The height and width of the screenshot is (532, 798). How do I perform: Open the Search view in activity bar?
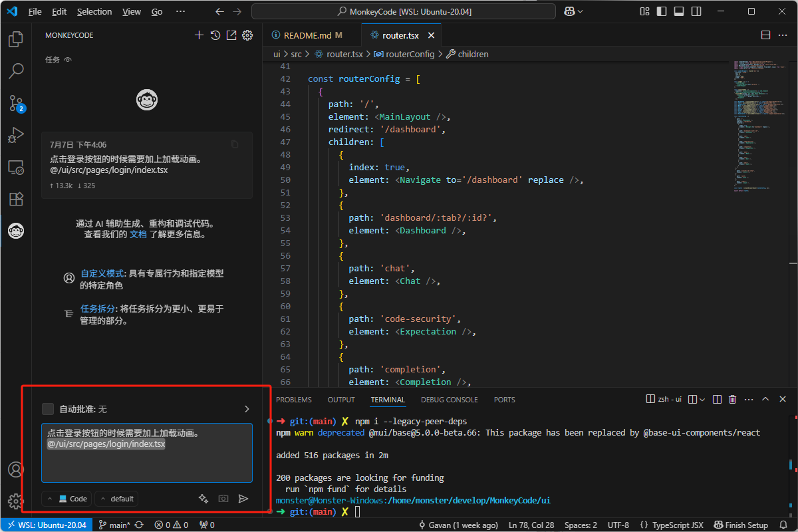point(16,70)
